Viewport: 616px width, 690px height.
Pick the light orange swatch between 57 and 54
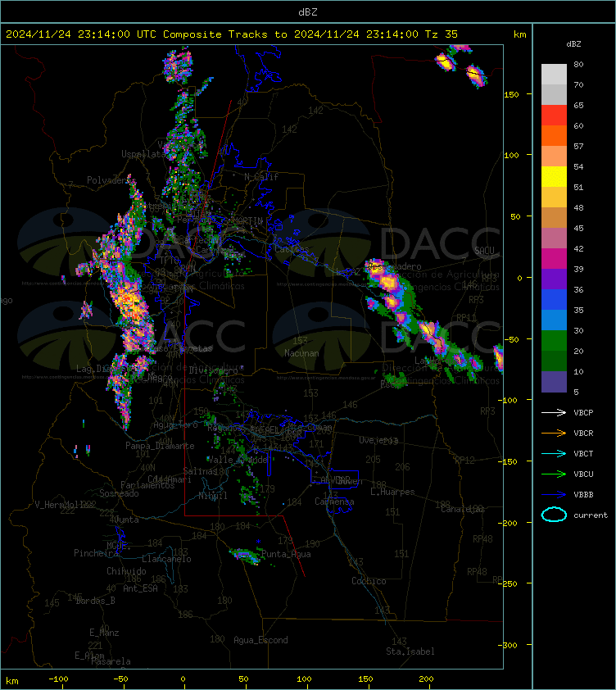point(554,157)
